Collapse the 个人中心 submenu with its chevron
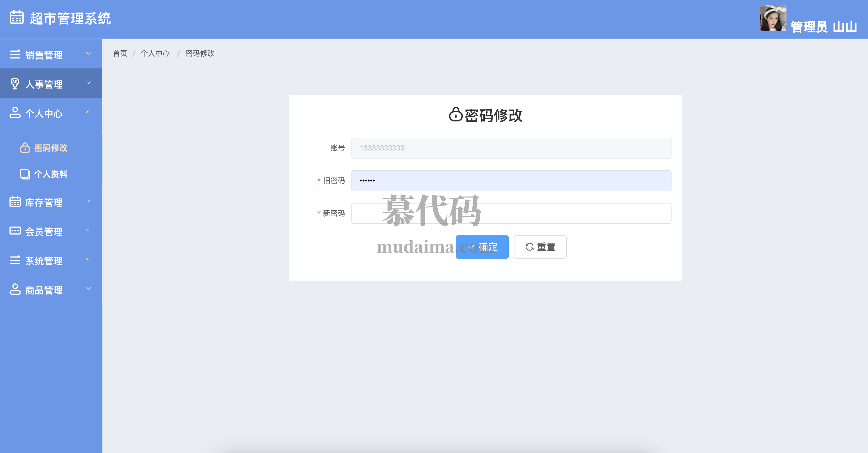The image size is (868, 453). (x=88, y=112)
